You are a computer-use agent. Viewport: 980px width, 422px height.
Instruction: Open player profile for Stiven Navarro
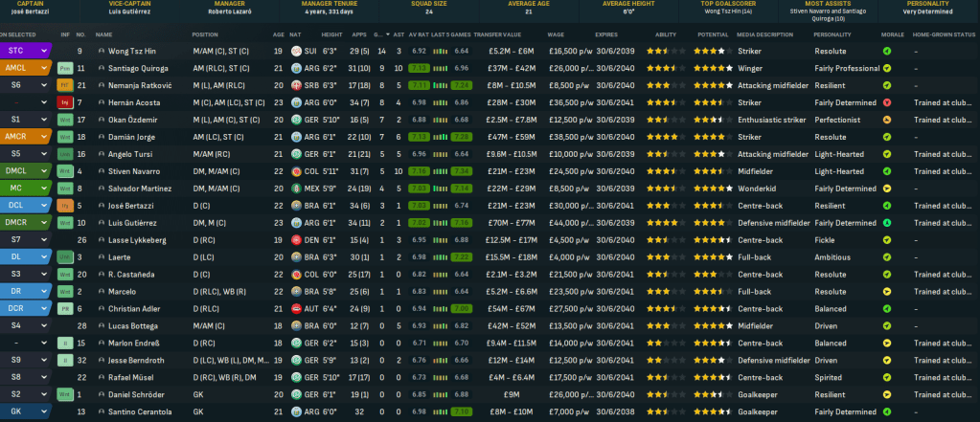tap(133, 171)
